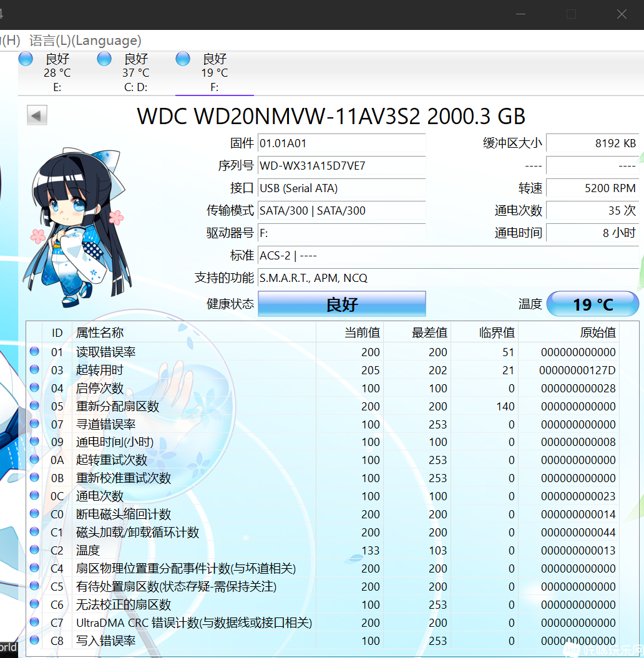This screenshot has height=658, width=644.
Task: Click the serial number field WD-WX31A15D7VE7
Action: [x=342, y=166]
